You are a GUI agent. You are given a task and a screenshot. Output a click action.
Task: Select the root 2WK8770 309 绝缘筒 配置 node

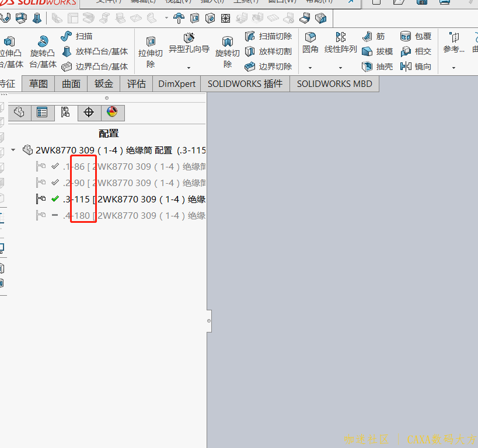click(114, 150)
